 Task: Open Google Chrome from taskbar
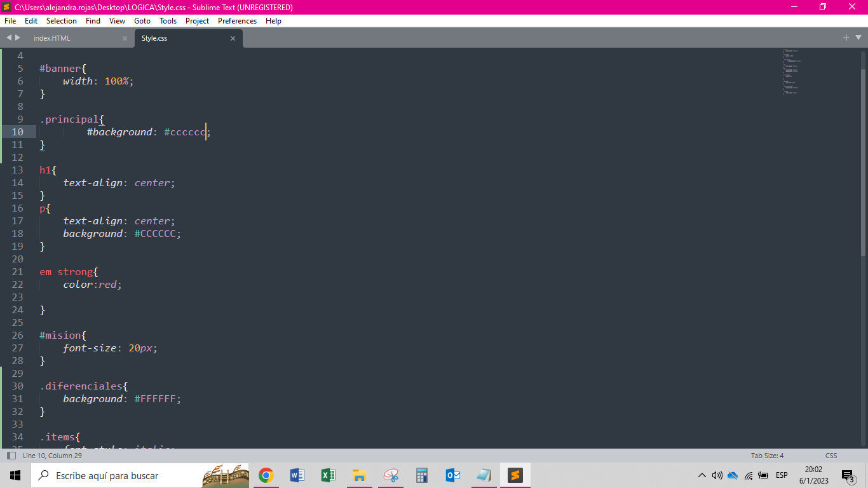pos(266,475)
